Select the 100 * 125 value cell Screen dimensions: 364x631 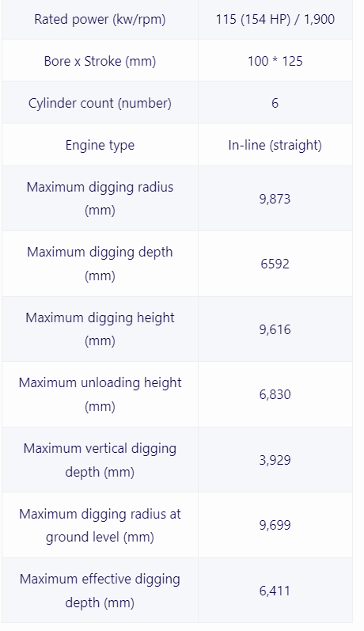(275, 61)
